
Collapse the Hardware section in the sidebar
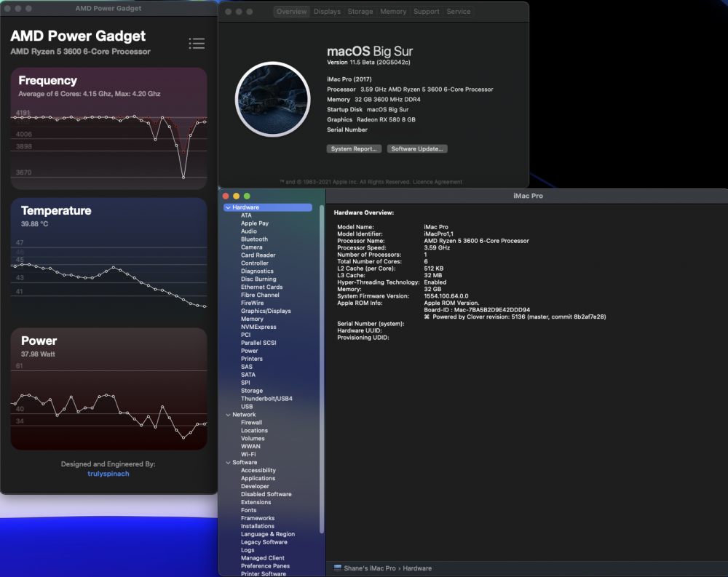228,207
